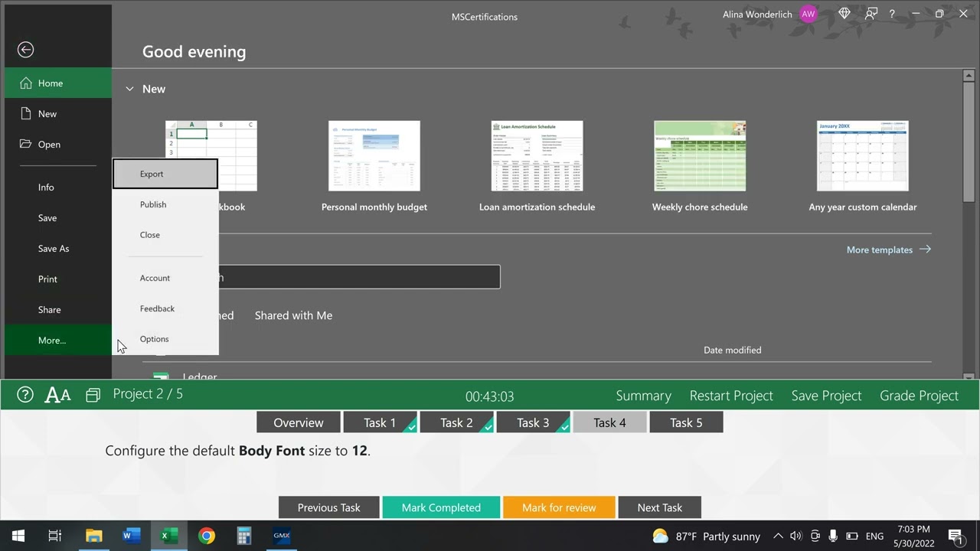Open the exam Summary
The image size is (980, 551).
pyautogui.click(x=643, y=396)
